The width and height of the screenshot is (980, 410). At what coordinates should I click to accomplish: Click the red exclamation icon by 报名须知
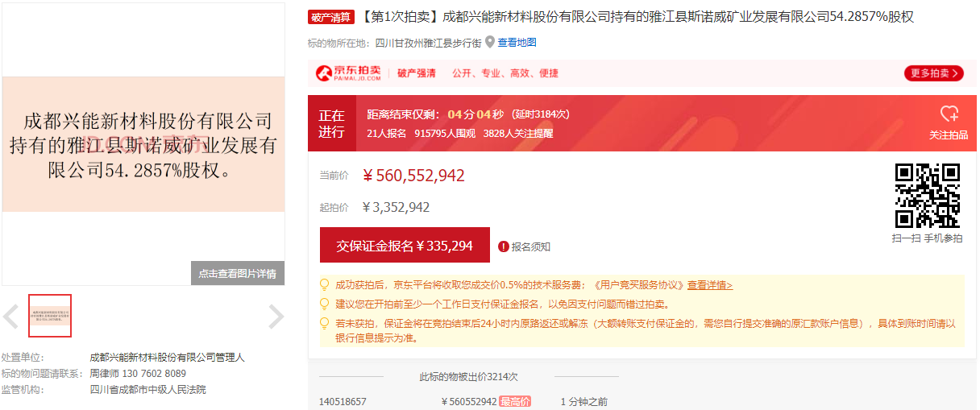pos(504,246)
